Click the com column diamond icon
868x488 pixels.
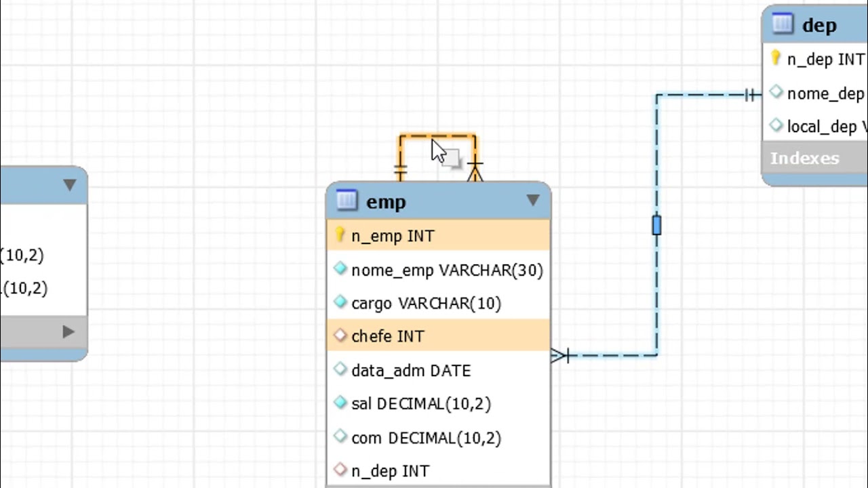[x=340, y=436]
